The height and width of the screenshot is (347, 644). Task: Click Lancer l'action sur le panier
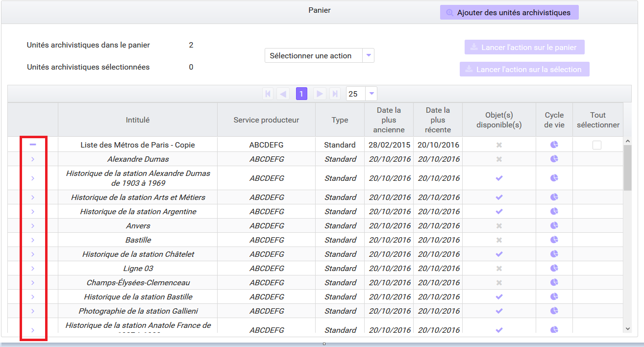coord(524,47)
